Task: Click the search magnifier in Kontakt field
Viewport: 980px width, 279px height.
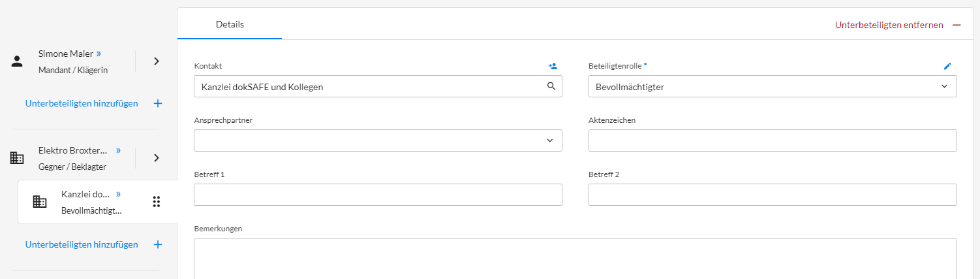Action: point(551,86)
